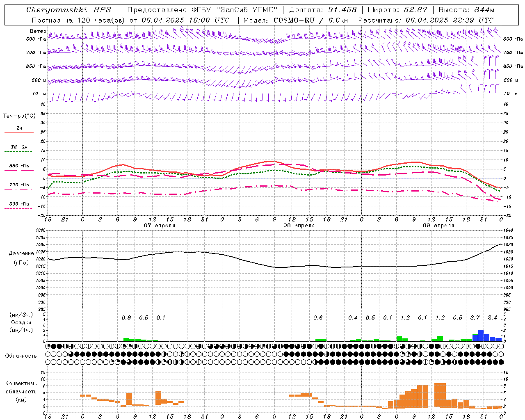Click the model label COSMO-RU / 6.6км
This screenshot has height=420, width=525.
[x=311, y=20]
